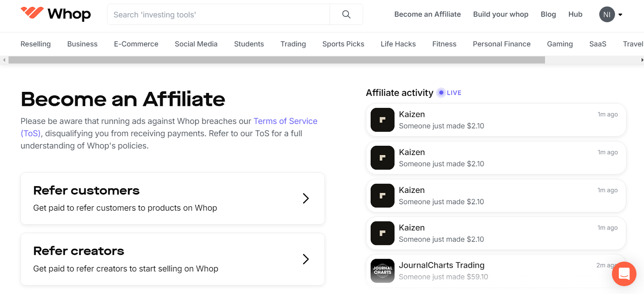The height and width of the screenshot is (294, 644).
Task: Expand the account dropdown arrow
Action: point(620,14)
